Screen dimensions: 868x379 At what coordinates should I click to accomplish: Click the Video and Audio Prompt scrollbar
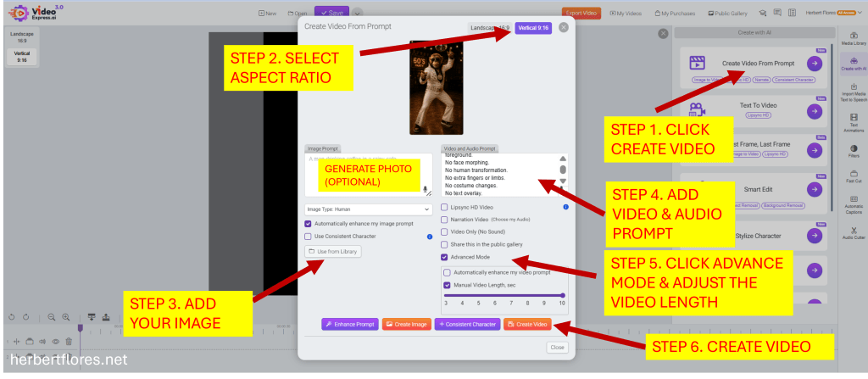[563, 170]
